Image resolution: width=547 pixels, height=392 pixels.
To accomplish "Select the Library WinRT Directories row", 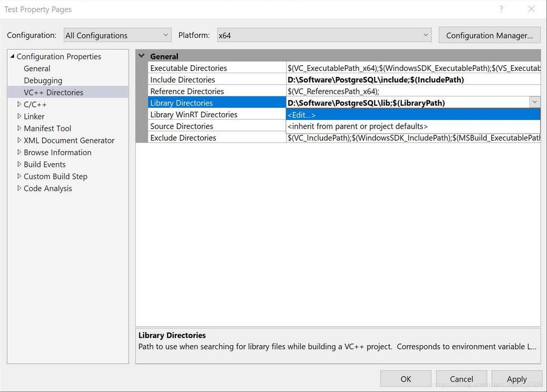I will [217, 115].
